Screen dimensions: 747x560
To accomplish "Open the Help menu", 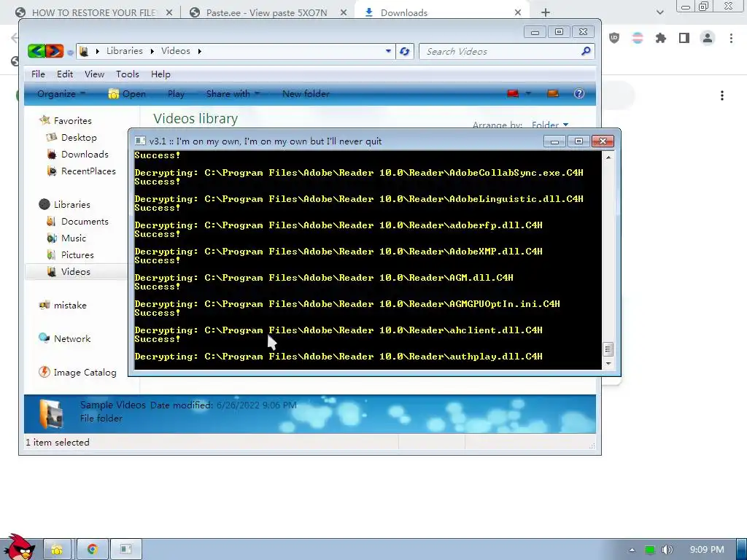I will (160, 74).
